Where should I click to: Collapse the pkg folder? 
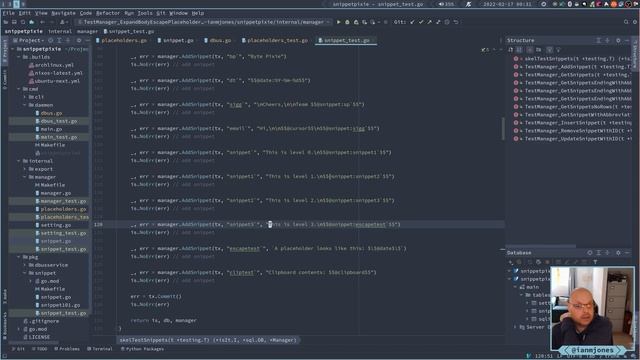19,257
